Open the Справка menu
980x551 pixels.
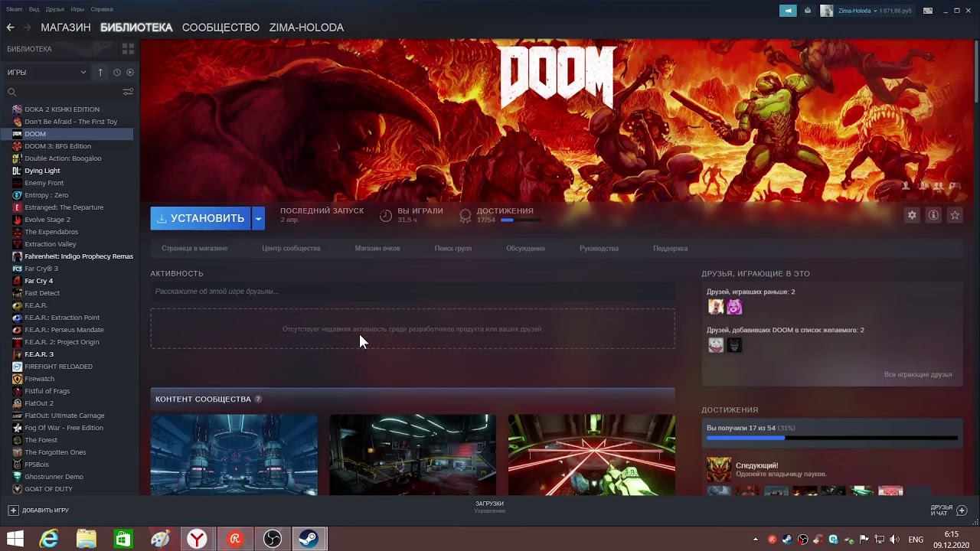click(x=101, y=9)
